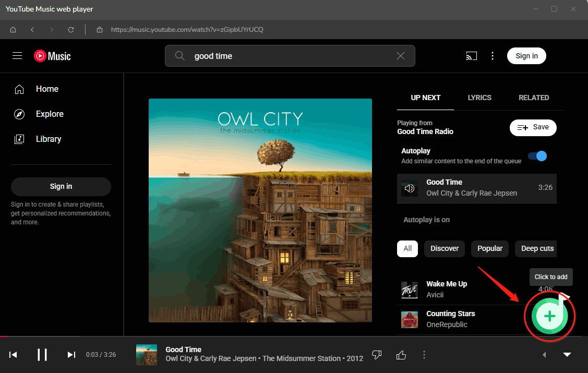This screenshot has height=373, width=588.
Task: Click the 0:03 / 3:26 time display
Action: click(101, 355)
